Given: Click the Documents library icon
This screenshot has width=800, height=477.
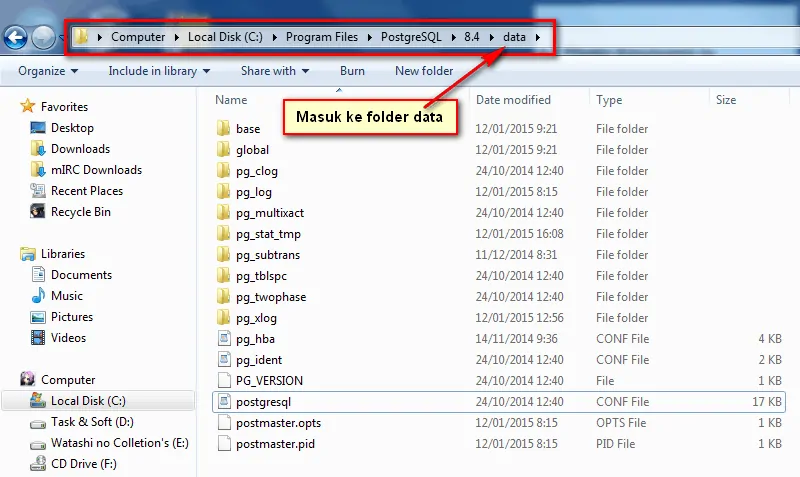Looking at the screenshot, I should (38, 274).
